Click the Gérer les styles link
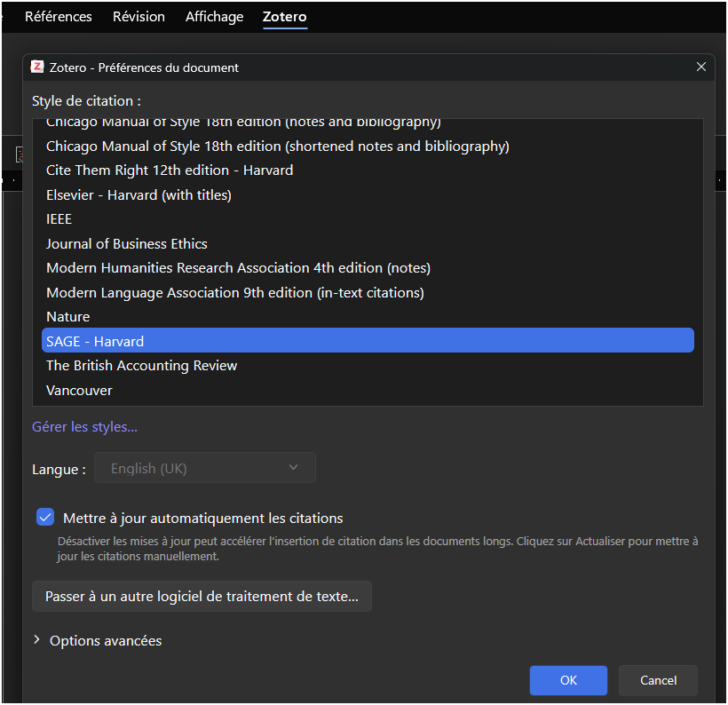 84,427
